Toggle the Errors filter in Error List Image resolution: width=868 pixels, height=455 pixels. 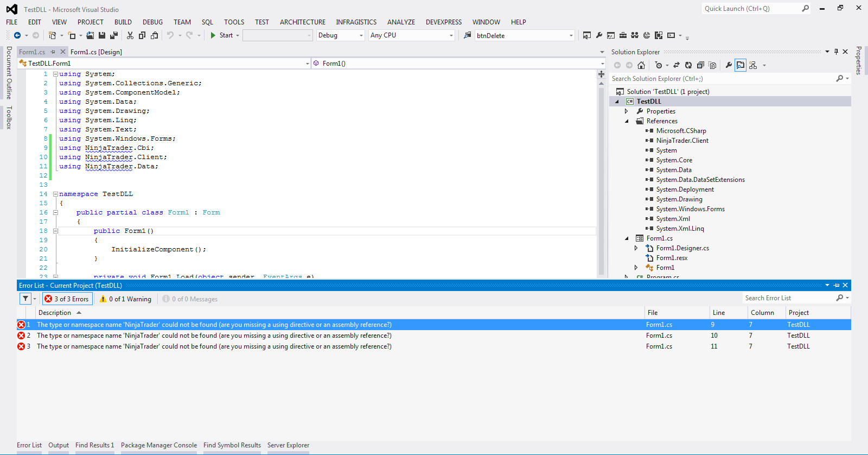(x=67, y=299)
